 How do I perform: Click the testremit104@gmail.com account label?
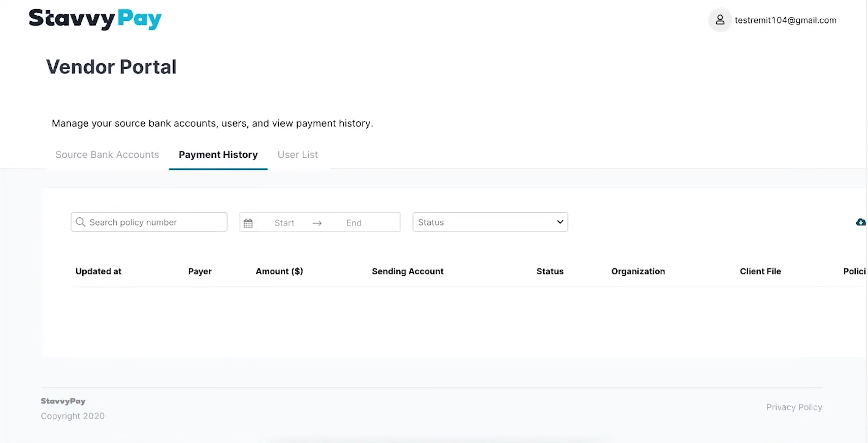[785, 20]
